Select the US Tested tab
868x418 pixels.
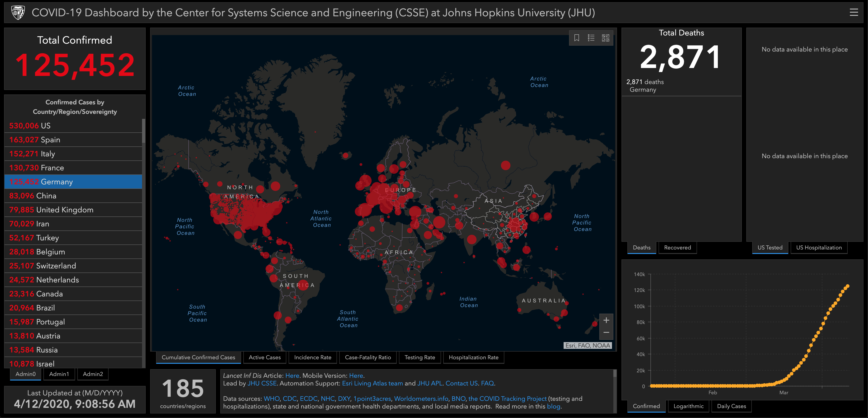click(x=770, y=248)
